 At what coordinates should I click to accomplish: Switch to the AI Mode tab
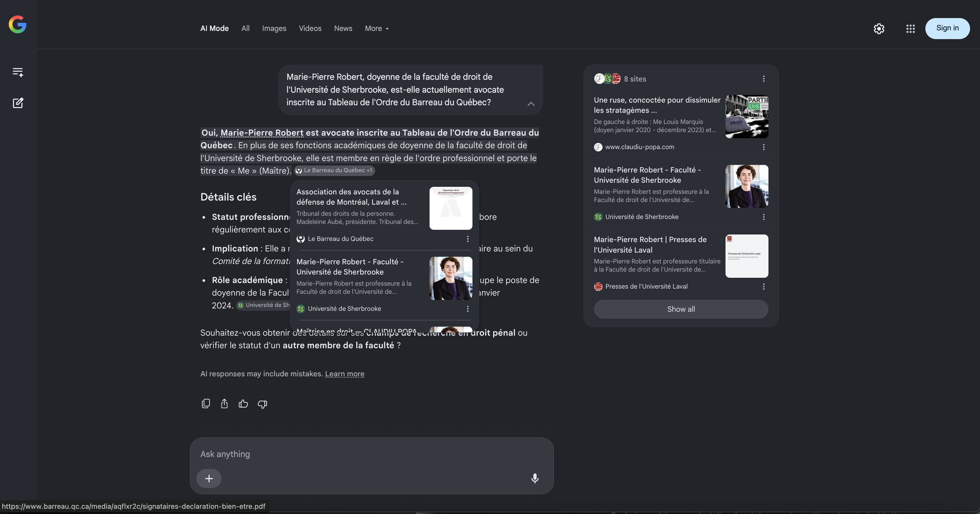[x=214, y=29]
